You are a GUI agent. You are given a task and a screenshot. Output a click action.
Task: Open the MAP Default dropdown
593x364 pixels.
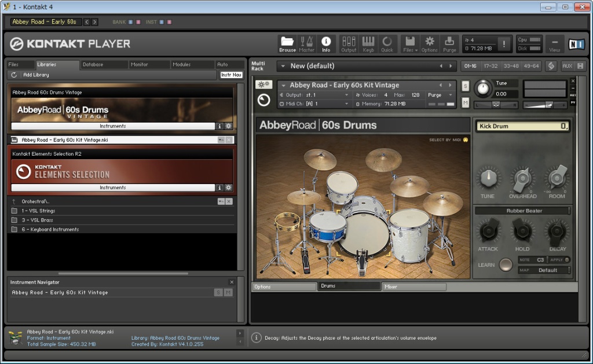544,270
